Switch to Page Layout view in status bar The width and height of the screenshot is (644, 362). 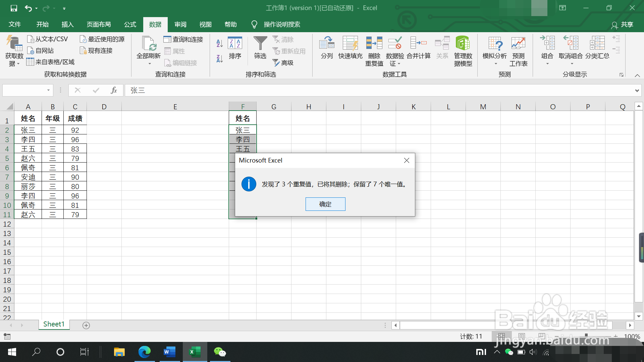(x=522, y=336)
